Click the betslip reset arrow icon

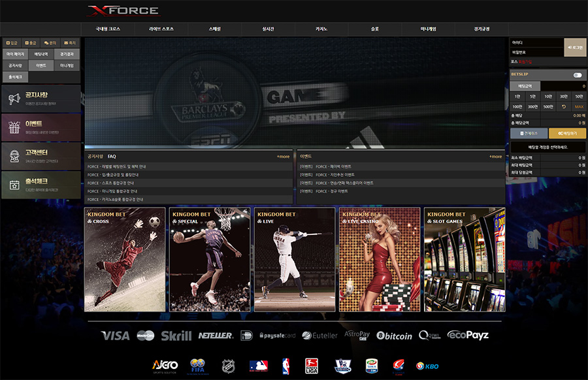tap(564, 107)
